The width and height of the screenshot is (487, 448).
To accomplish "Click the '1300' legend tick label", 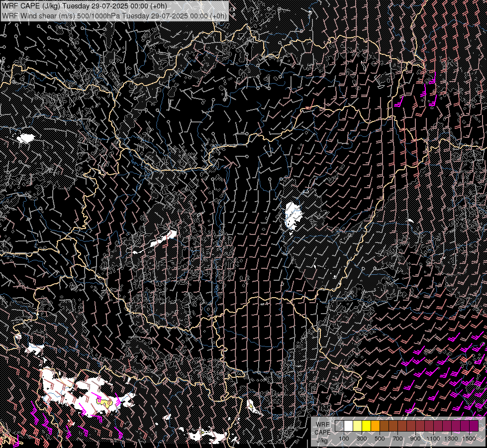I will pyautogui.click(x=451, y=439).
